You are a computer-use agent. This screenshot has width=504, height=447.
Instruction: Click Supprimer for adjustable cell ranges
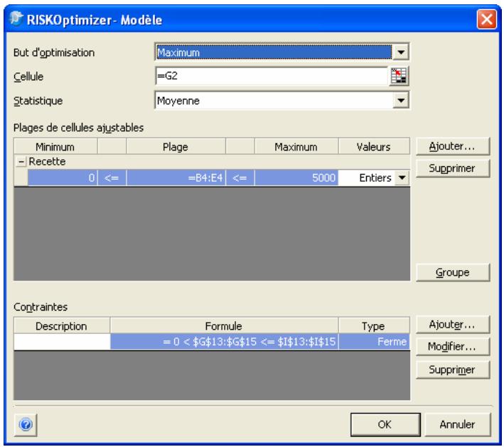tap(453, 168)
